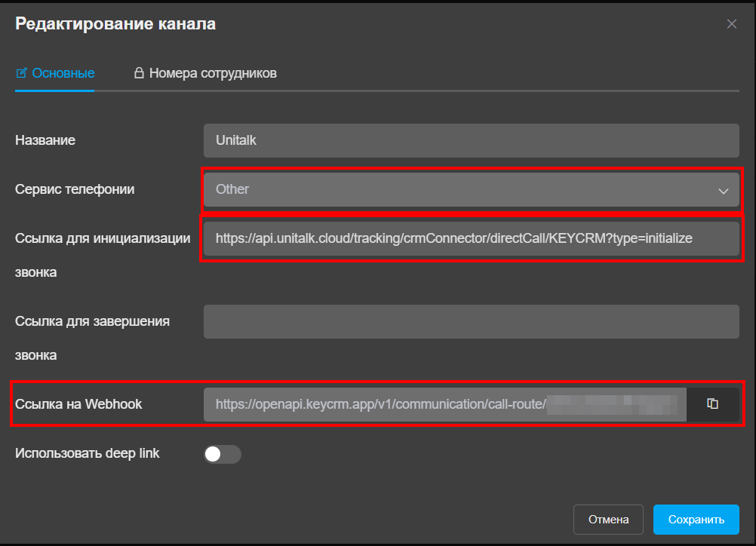This screenshot has height=546, width=756.
Task: Click the empty call completion link field
Action: [471, 321]
